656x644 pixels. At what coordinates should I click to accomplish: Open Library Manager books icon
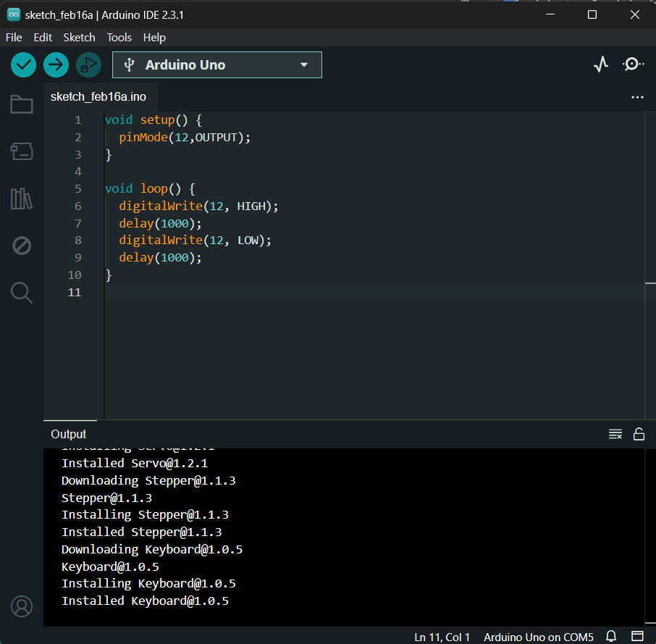(22, 198)
